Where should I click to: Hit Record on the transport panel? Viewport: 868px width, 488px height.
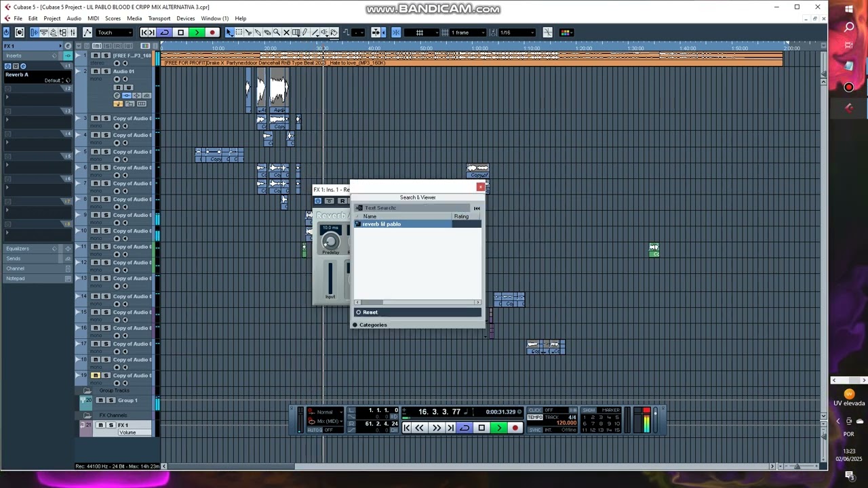[515, 428]
